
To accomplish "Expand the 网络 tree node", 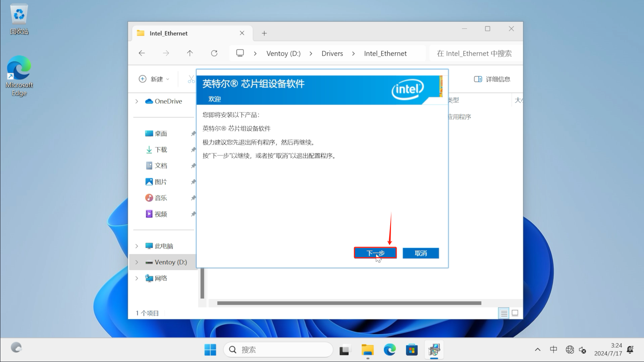I will click(137, 278).
